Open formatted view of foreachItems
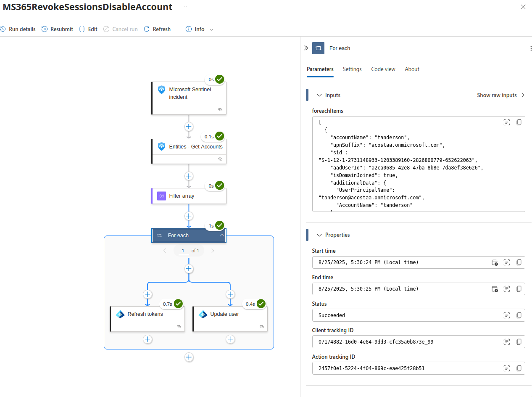Image resolution: width=532 pixels, height=397 pixels. click(507, 122)
